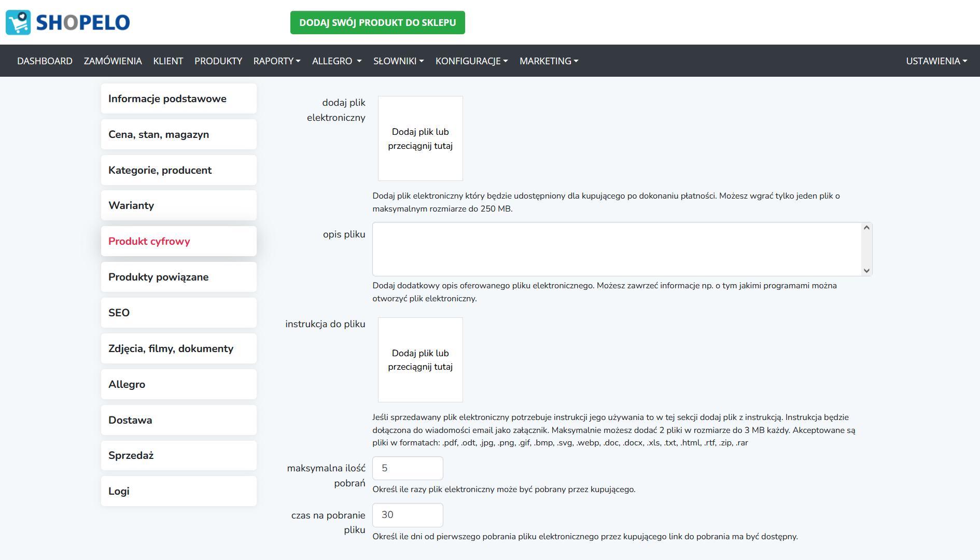Open the Dostawa sidebar tab
This screenshot has width=980, height=560.
tap(179, 420)
